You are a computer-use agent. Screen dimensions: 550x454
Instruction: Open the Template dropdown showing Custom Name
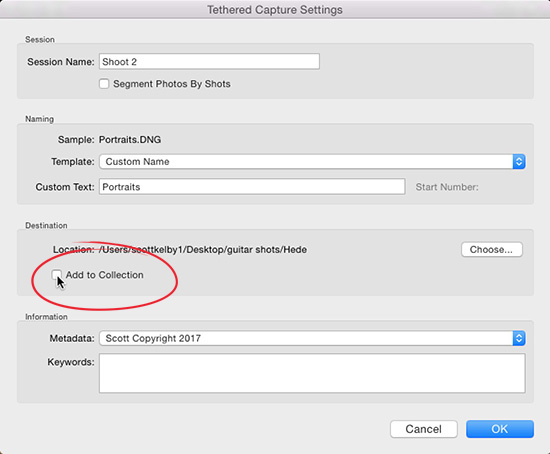(x=312, y=162)
